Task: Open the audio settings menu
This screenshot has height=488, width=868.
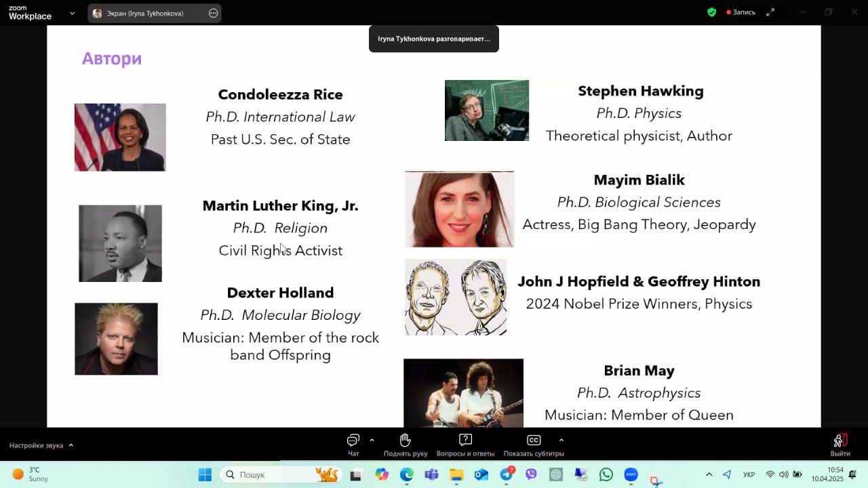Action: click(x=41, y=445)
